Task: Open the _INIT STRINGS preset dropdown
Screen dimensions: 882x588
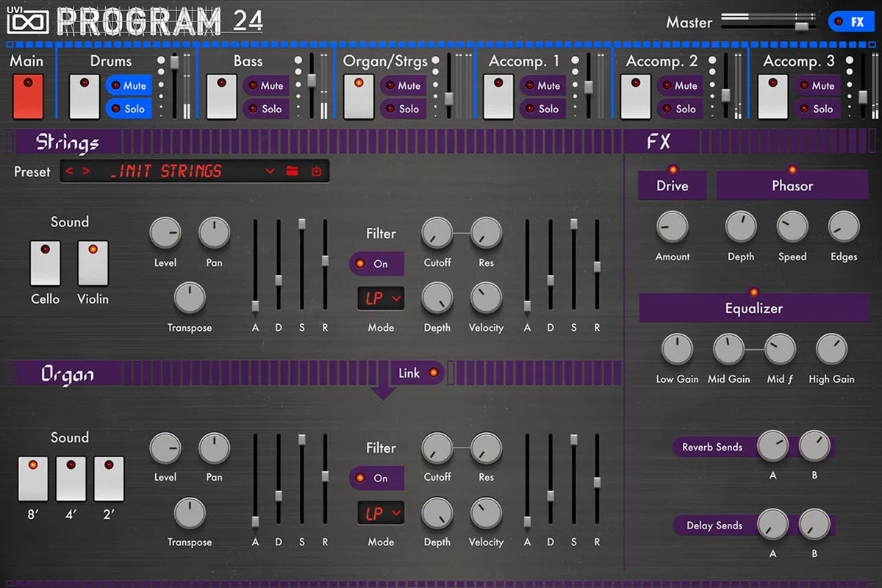Action: (x=270, y=171)
